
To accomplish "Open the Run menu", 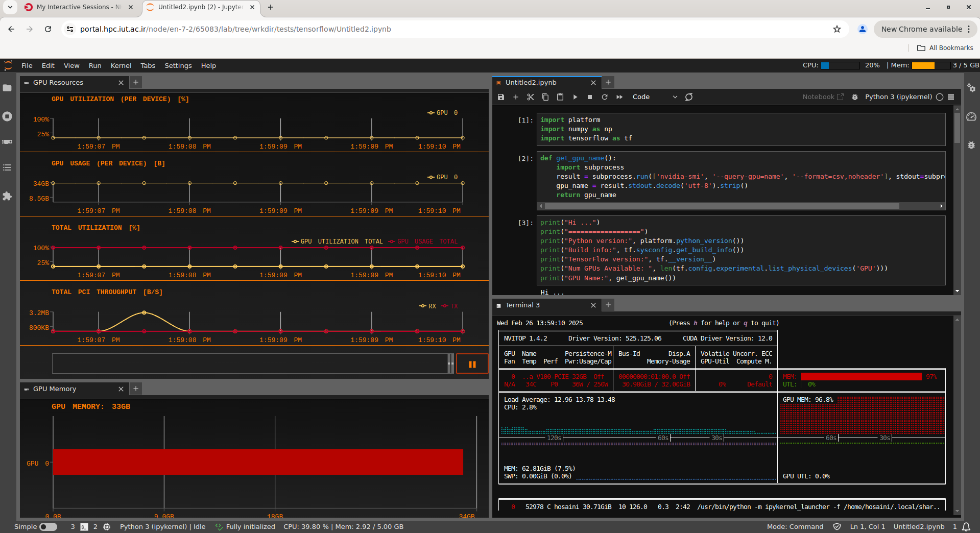I will click(x=95, y=65).
